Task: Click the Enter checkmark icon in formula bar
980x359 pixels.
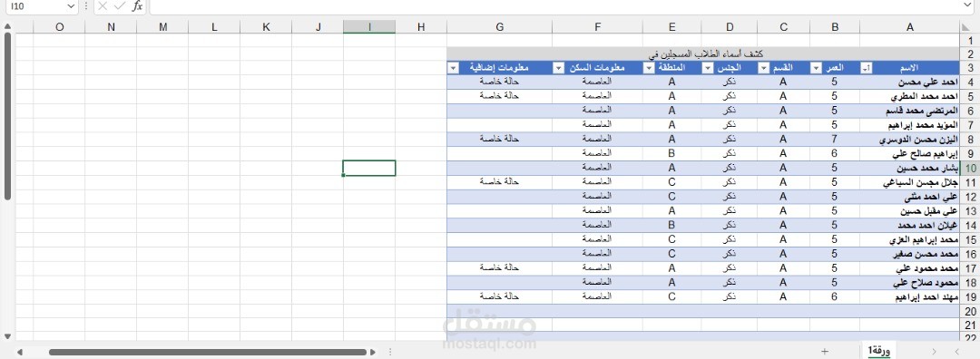Action: click(120, 6)
